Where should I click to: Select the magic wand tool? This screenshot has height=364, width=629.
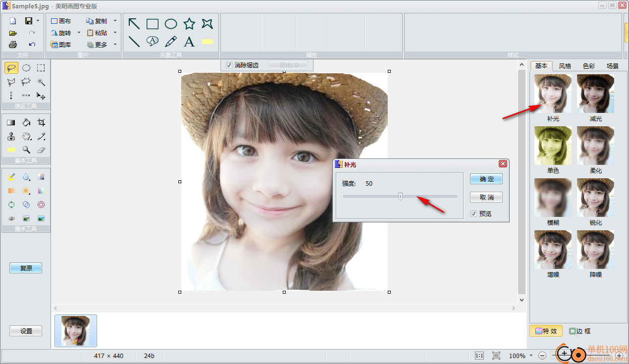[x=41, y=82]
